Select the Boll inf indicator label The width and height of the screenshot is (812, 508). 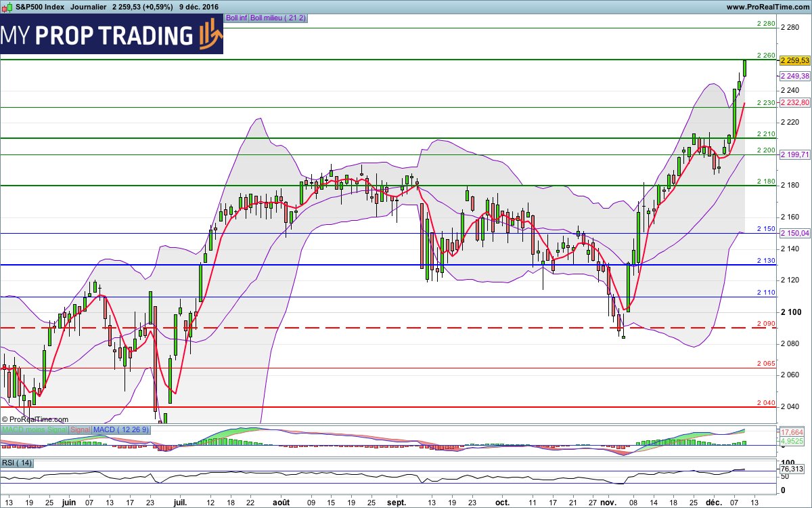click(237, 18)
